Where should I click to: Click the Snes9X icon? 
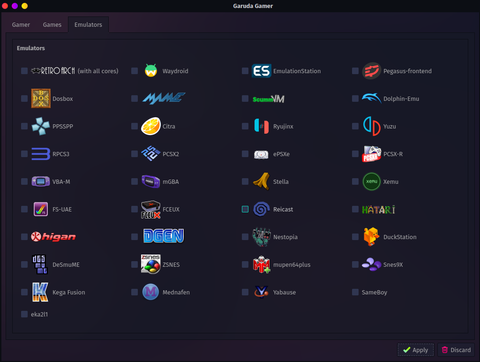(371, 264)
